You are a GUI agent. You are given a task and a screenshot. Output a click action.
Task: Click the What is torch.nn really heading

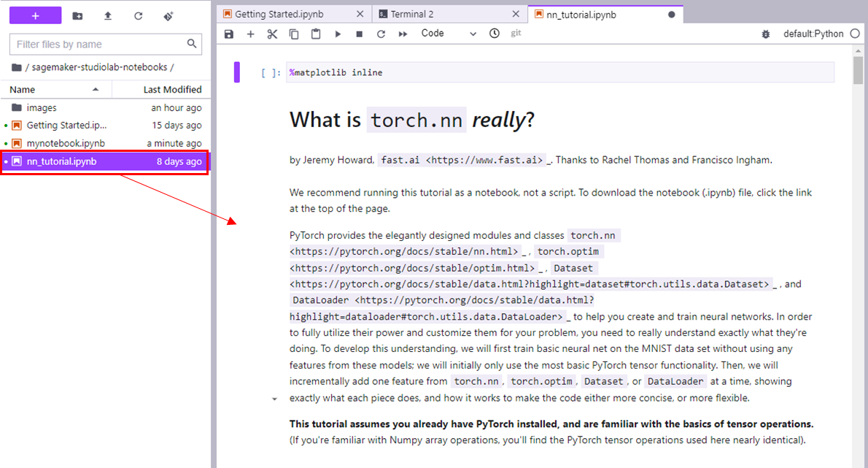coord(412,120)
